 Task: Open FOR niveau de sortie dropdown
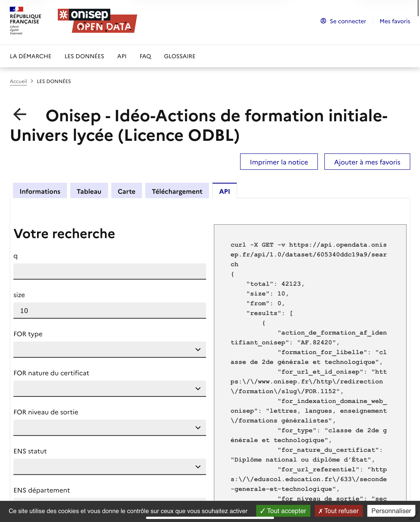click(110, 427)
